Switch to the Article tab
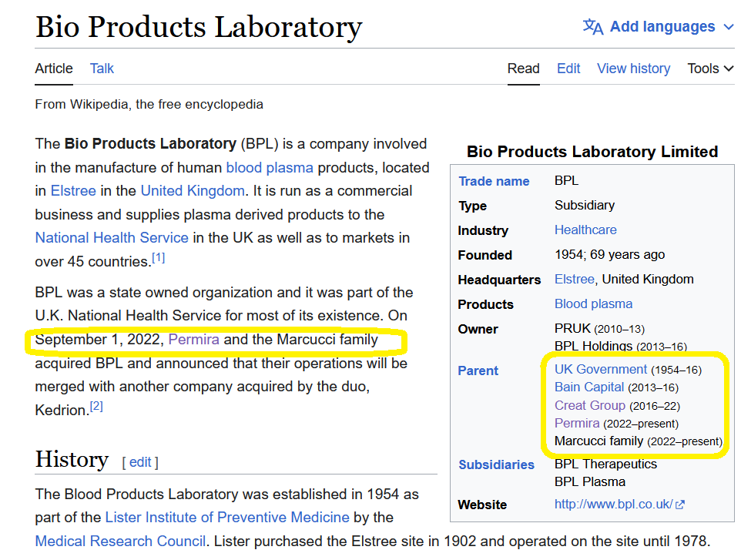The height and width of the screenshot is (560, 741). [x=54, y=69]
